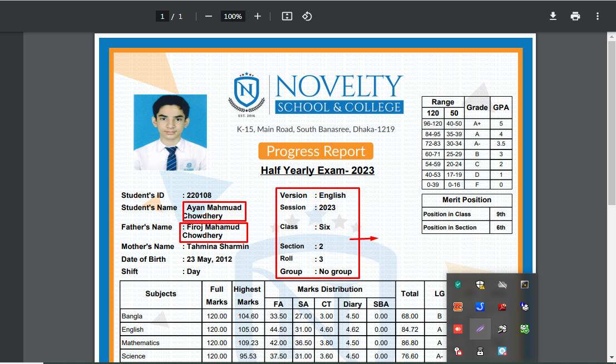Image resolution: width=616 pixels, height=364 pixels.
Task: Click the Bangla subject row label
Action: point(132,316)
